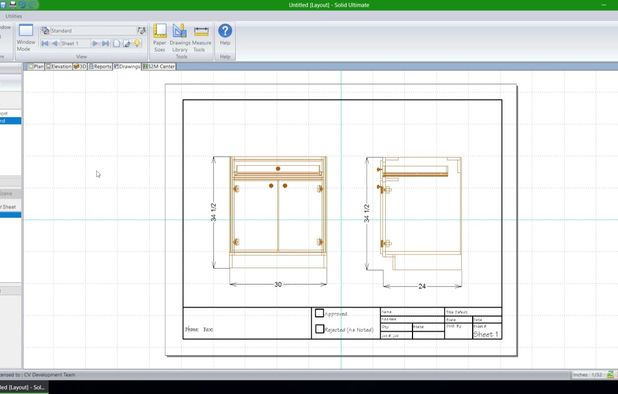Click the Window Mode icon
618x394 pixels.
tap(26, 31)
